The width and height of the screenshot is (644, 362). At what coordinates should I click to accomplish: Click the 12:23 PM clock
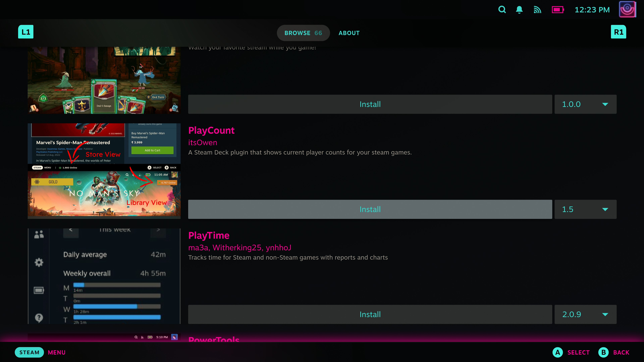click(592, 10)
